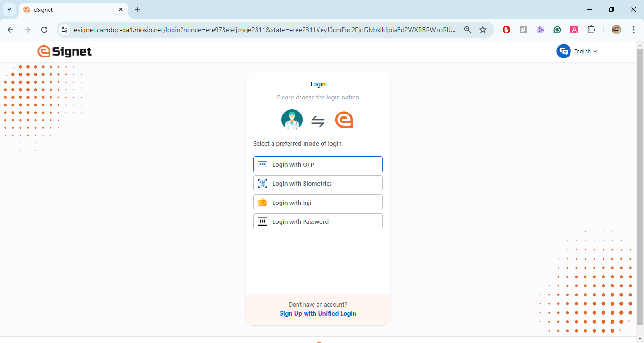Go back to the previous page
The image size is (644, 343).
[10, 30]
